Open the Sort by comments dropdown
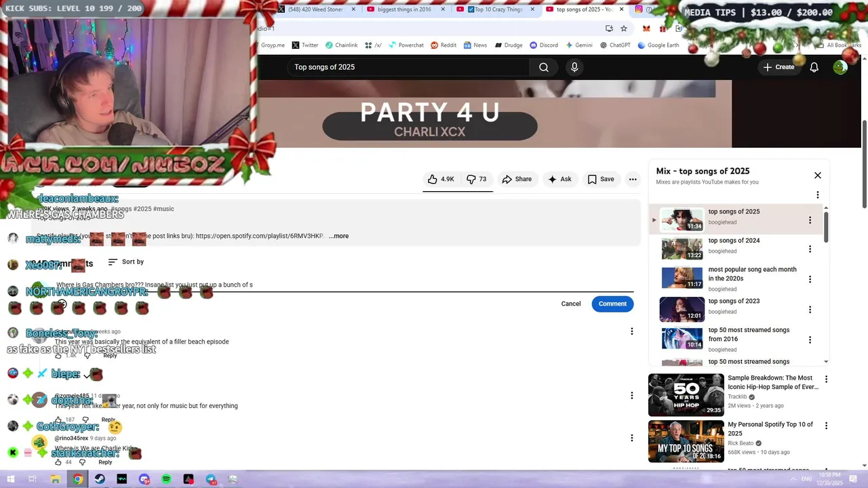This screenshot has width=868, height=488. click(125, 262)
